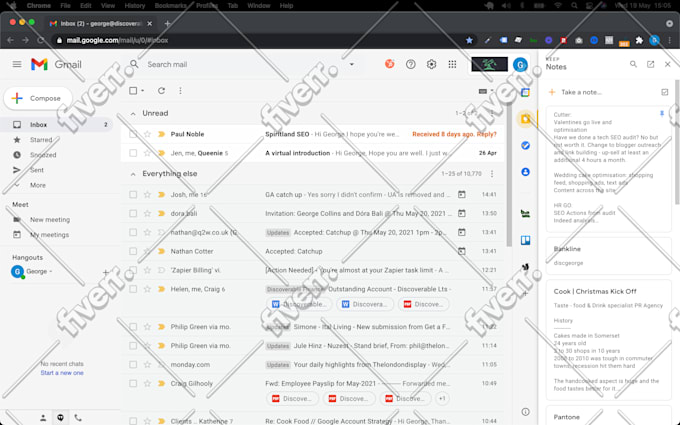Open Google Tasks in the side panel
Screen dimensions: 680x425
point(525,145)
